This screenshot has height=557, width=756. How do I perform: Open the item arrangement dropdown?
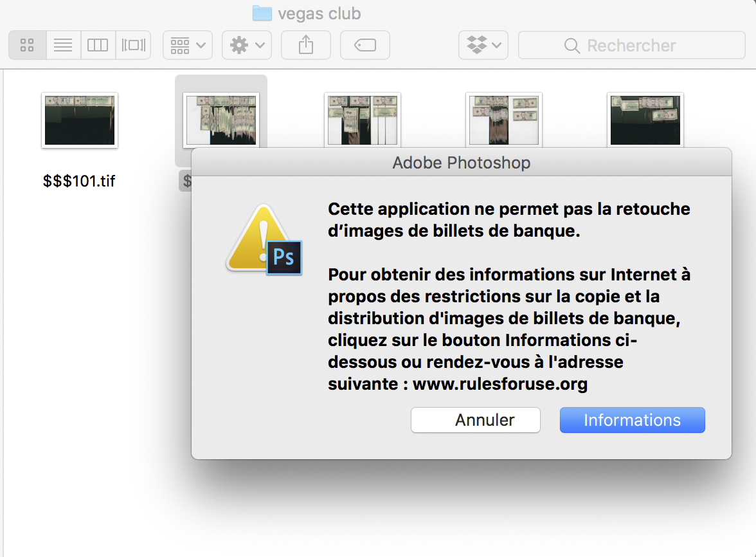188,45
